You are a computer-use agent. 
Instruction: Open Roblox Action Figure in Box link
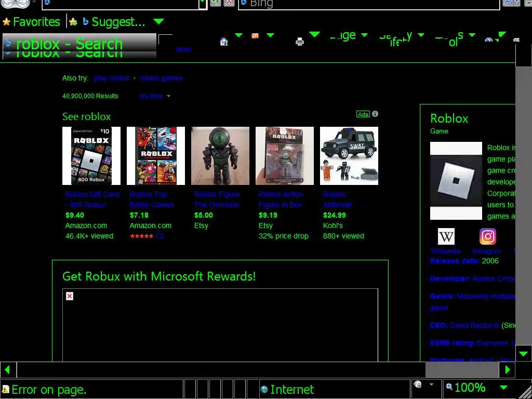point(281,199)
